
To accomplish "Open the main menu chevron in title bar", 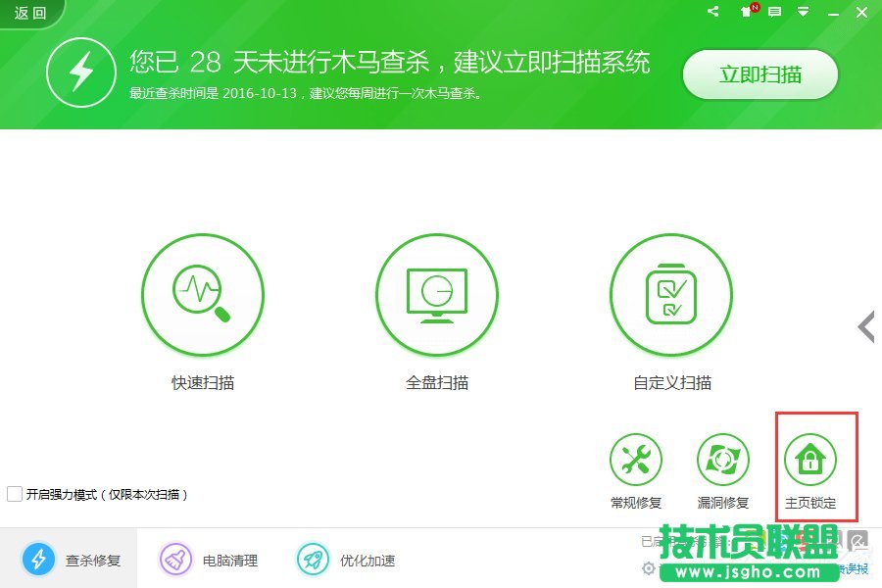I will point(805,13).
